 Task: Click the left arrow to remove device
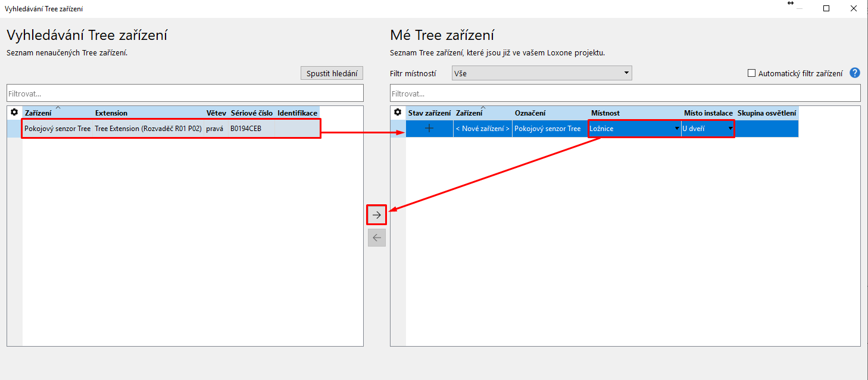pyautogui.click(x=376, y=238)
